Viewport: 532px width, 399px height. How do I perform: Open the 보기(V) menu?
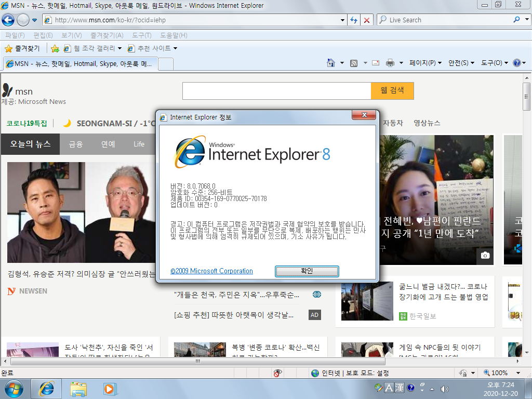point(72,35)
